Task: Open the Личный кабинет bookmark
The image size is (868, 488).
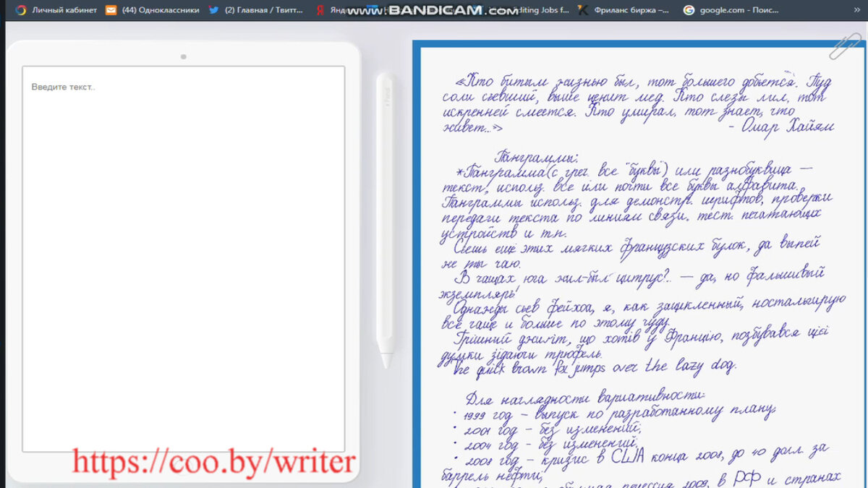Action: coord(56,10)
